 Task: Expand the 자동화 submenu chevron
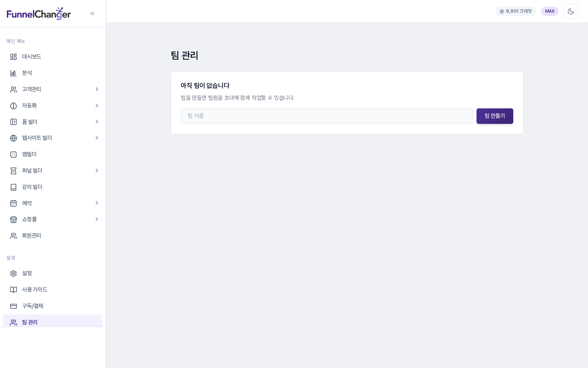(x=97, y=105)
